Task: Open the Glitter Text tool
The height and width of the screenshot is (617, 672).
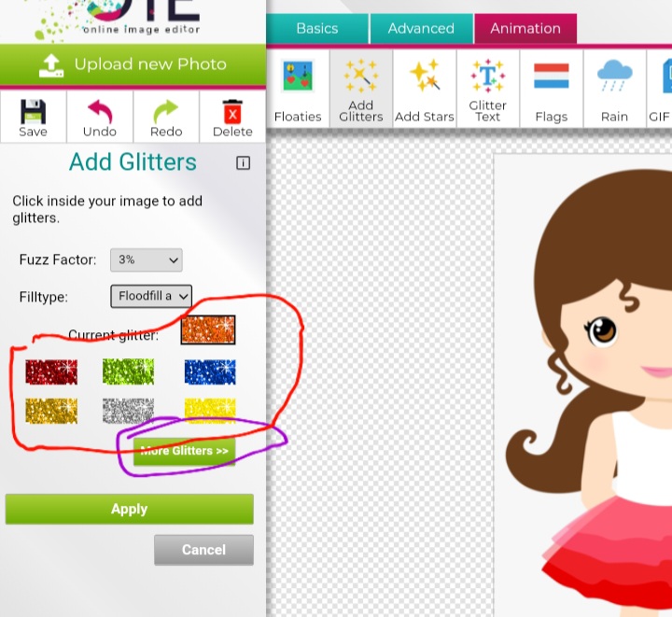Action: (487, 89)
